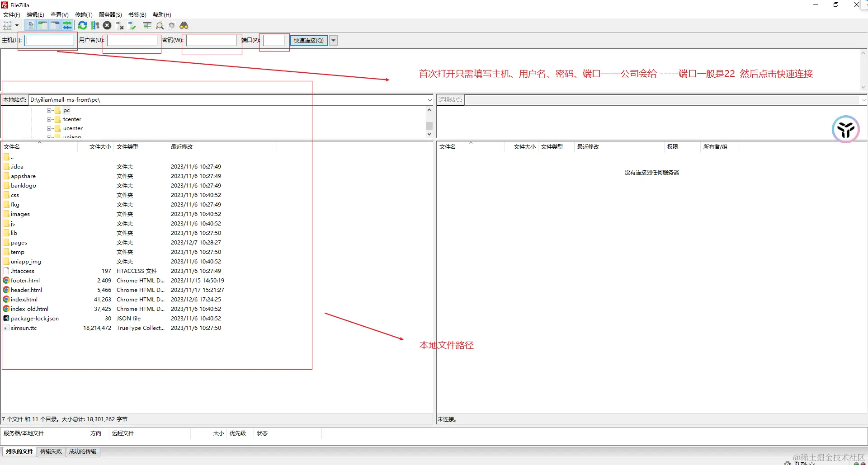Cancel the current operation icon
The image size is (868, 465).
click(x=107, y=25)
